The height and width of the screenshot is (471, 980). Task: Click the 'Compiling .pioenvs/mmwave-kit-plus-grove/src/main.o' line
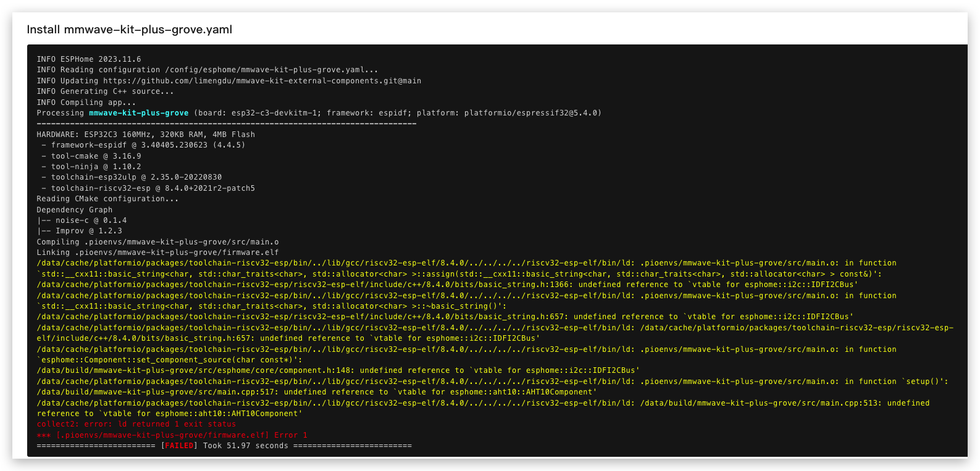coord(158,242)
